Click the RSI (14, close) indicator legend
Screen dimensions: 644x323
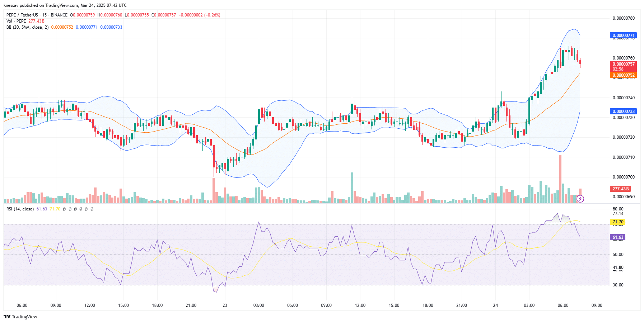pos(20,209)
